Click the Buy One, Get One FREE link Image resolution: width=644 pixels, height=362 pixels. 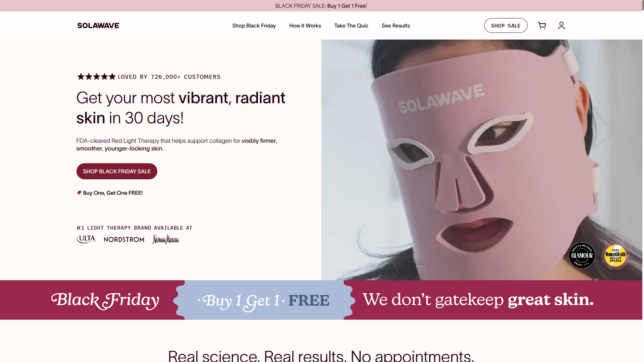pyautogui.click(x=113, y=193)
